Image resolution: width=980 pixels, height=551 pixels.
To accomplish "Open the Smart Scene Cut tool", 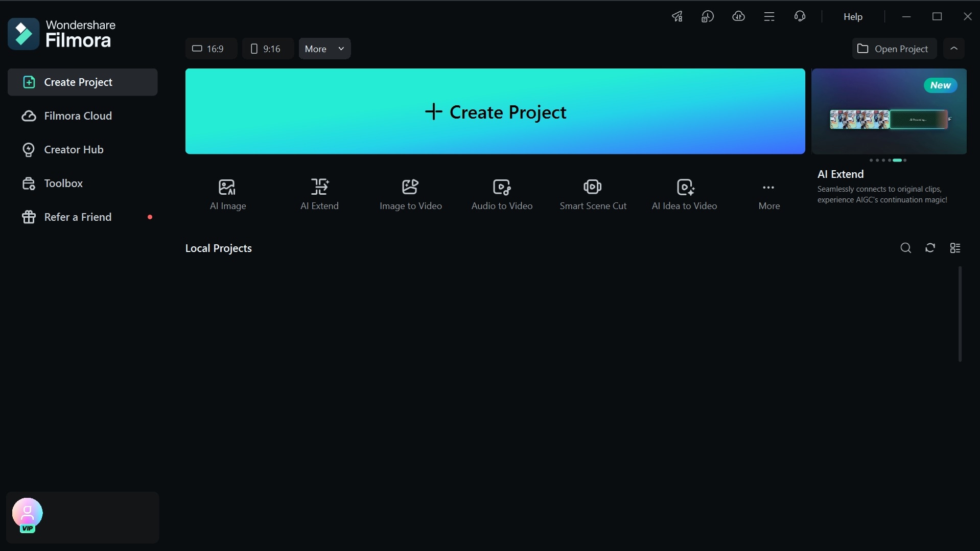I will (x=593, y=195).
